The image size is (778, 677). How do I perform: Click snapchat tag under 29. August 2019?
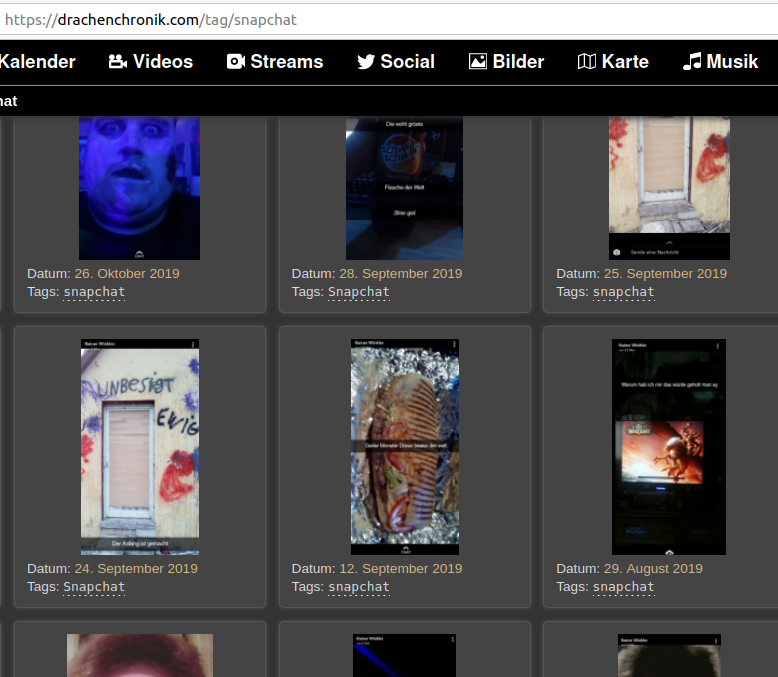(624, 587)
